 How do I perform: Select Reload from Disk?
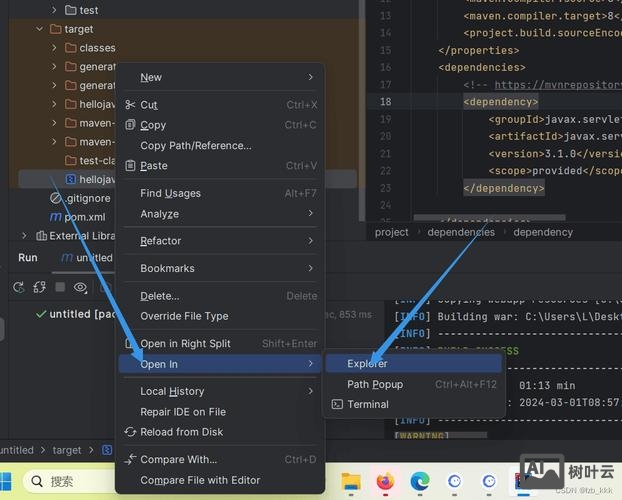181,432
